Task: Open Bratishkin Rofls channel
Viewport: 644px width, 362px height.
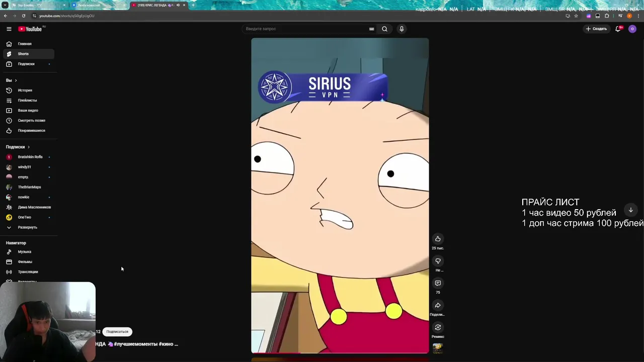Action: point(28,157)
